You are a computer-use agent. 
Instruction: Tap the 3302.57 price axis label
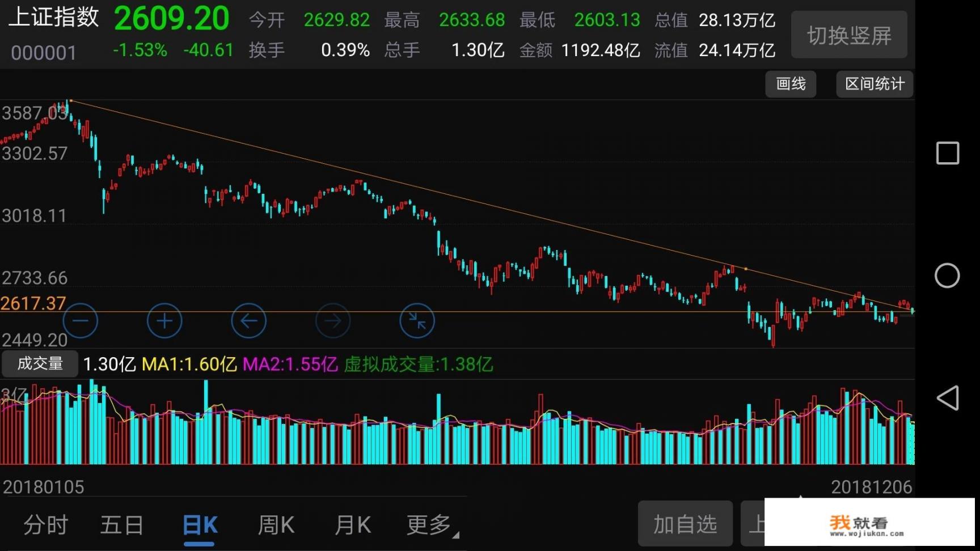coord(35,154)
